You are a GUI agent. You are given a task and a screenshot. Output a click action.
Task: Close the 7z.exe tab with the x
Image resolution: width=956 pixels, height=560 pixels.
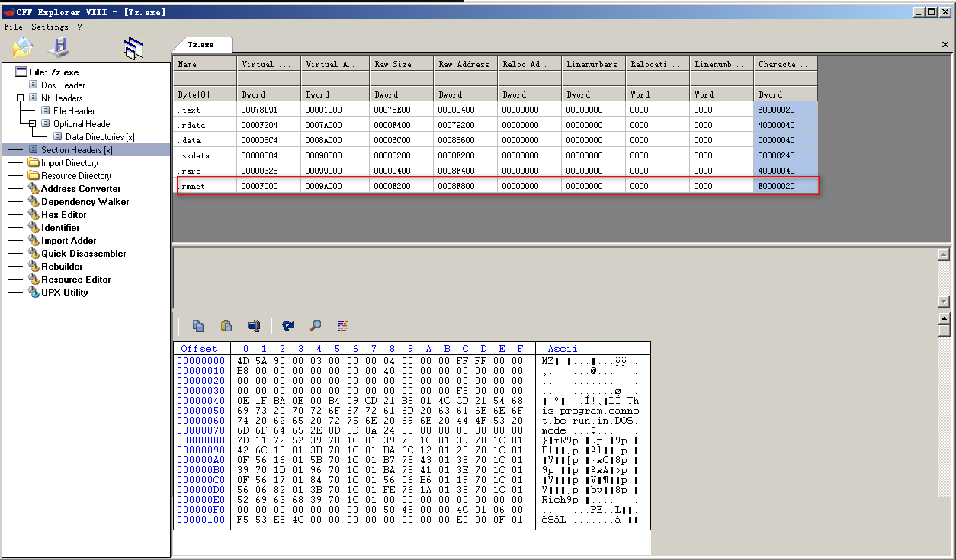945,45
